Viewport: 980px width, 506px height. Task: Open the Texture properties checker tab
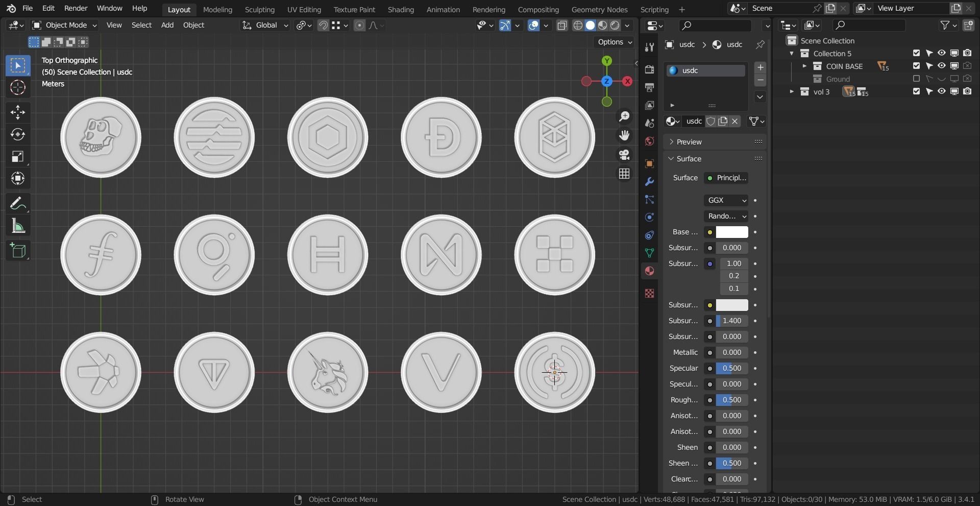click(649, 293)
